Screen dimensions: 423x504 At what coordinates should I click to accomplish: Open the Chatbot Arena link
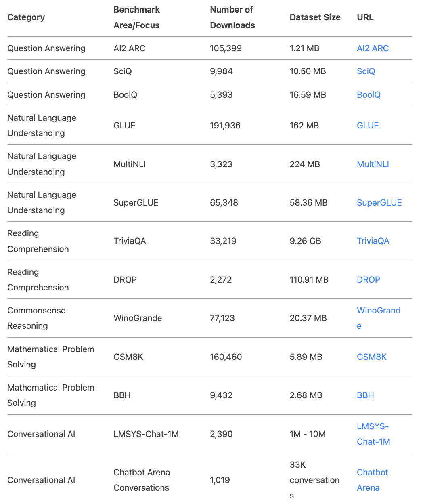point(373,480)
